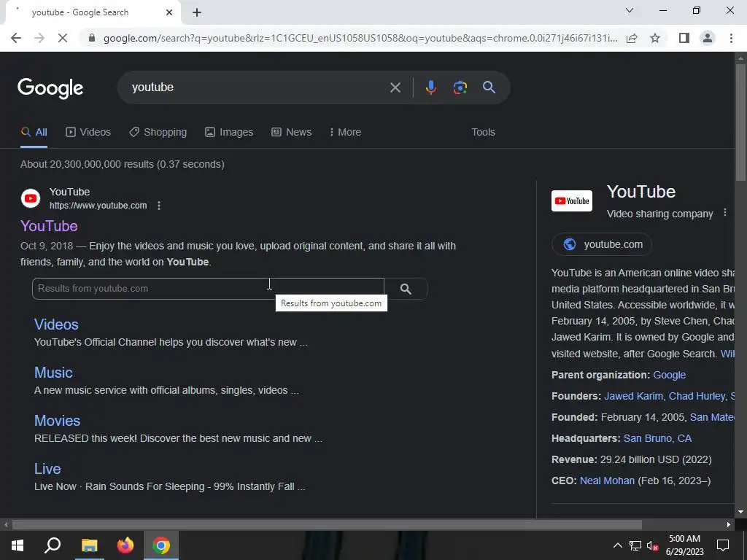Open the Windows Start menu
The width and height of the screenshot is (747, 560).
(18, 545)
